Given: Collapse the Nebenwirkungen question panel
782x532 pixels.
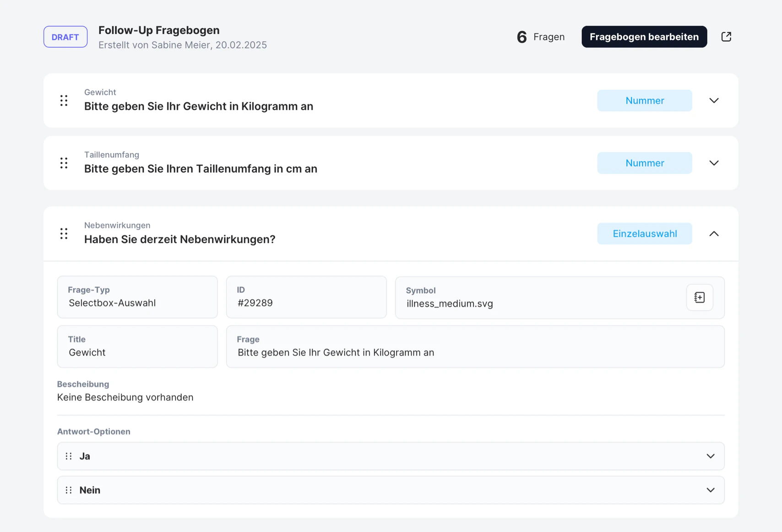Looking at the screenshot, I should [x=714, y=233].
